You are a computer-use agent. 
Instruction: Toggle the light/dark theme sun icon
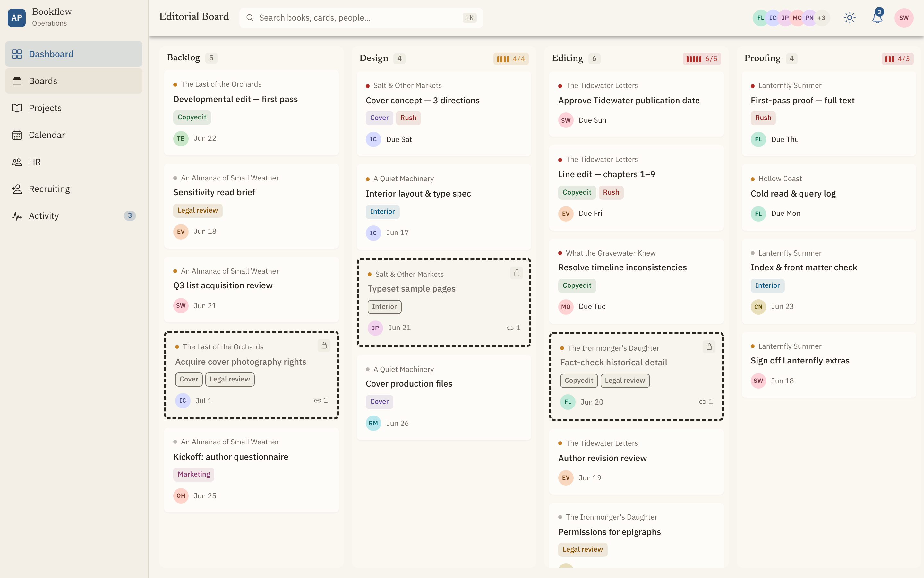[x=850, y=18]
